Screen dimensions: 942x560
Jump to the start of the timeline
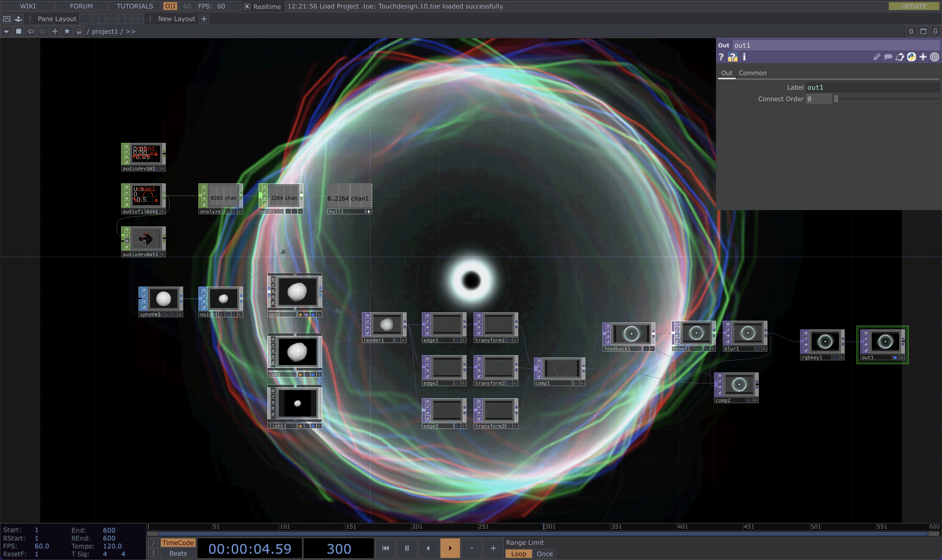[x=386, y=548]
